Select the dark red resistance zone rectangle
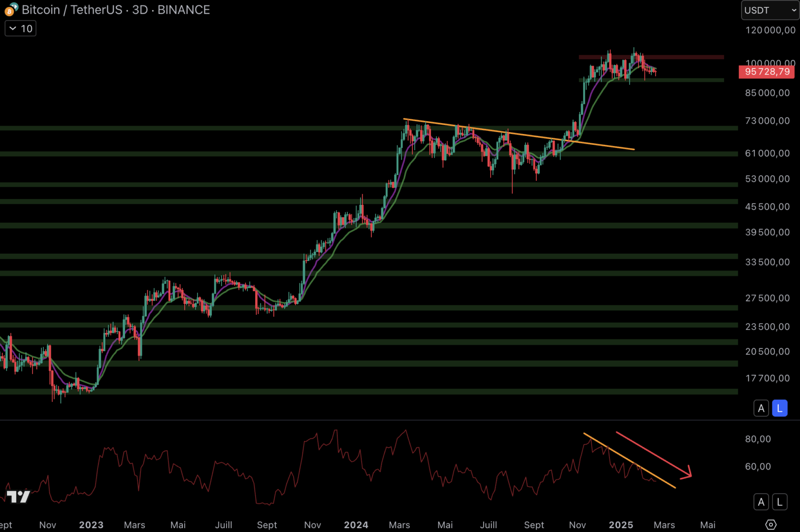Viewport: 800px width, 532px height. [651, 57]
